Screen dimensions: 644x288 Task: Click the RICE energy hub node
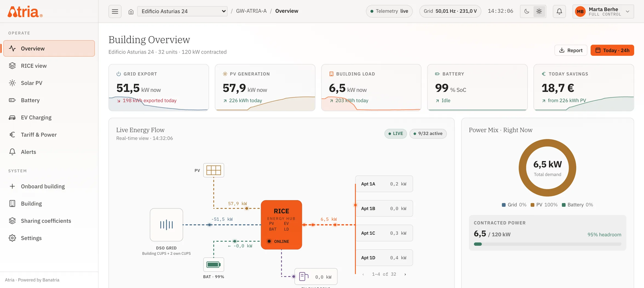tap(281, 225)
